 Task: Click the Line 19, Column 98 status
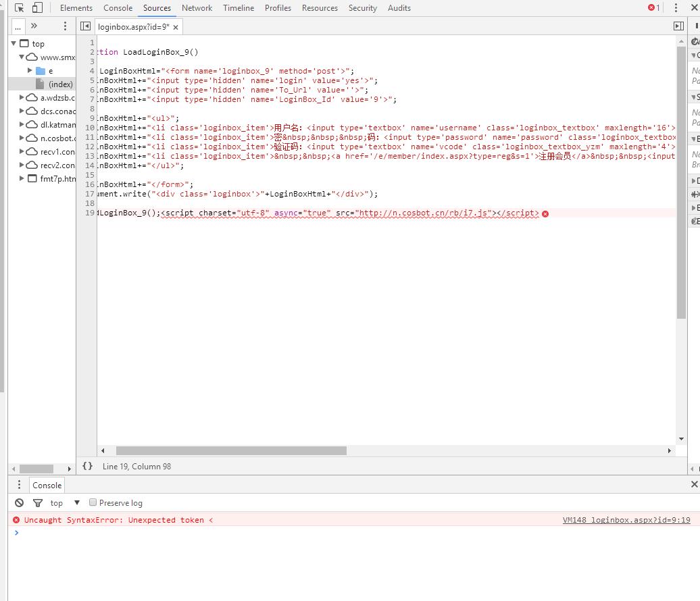[x=136, y=466]
